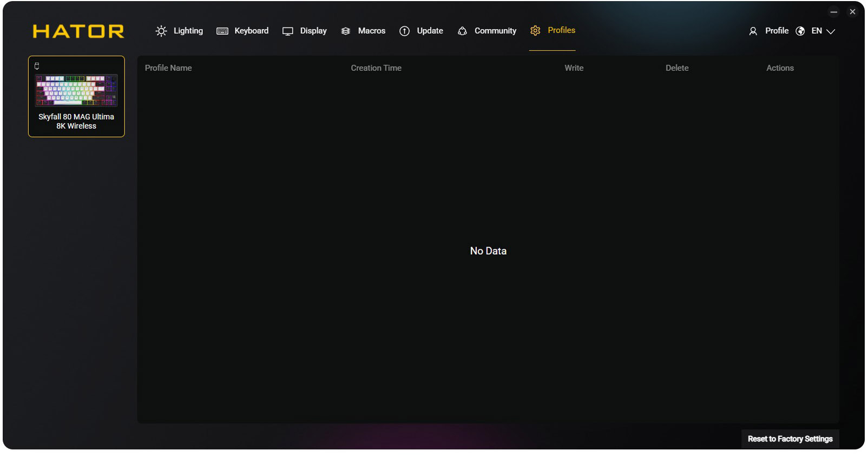Click the Creation Time column header
The width and height of the screenshot is (868, 457).
(x=376, y=68)
